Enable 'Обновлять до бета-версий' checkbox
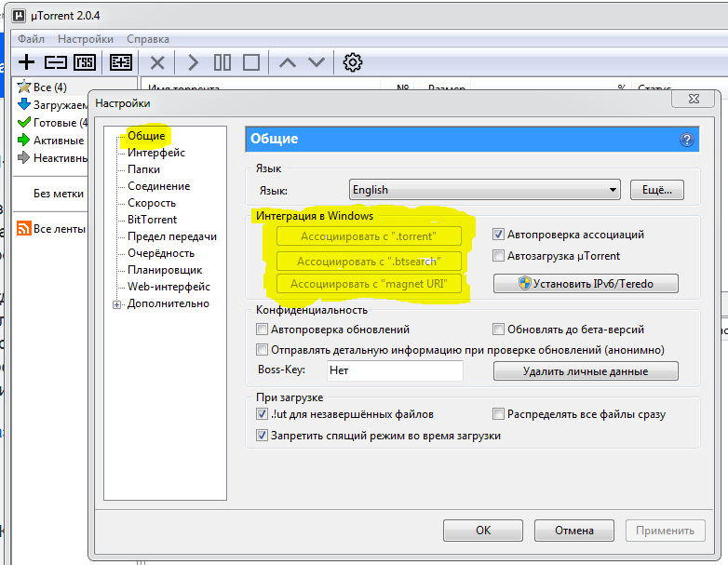 point(498,330)
